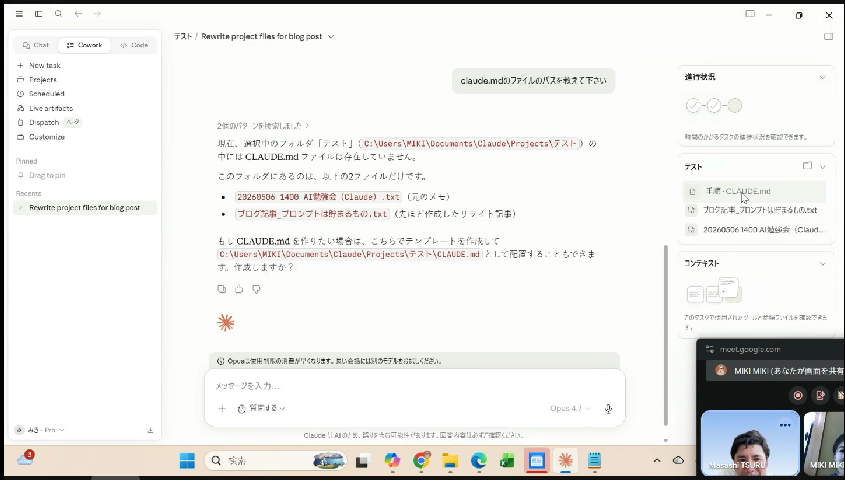Open Customize in the sidebar
This screenshot has width=845, height=480.
point(47,137)
